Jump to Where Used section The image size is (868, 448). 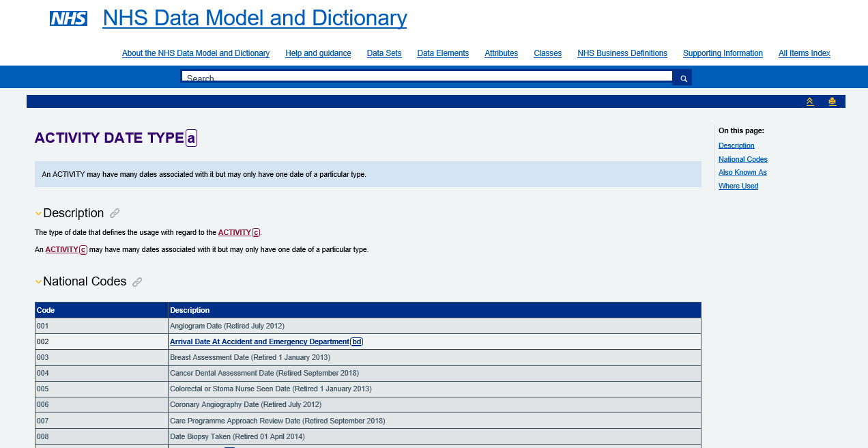point(738,186)
